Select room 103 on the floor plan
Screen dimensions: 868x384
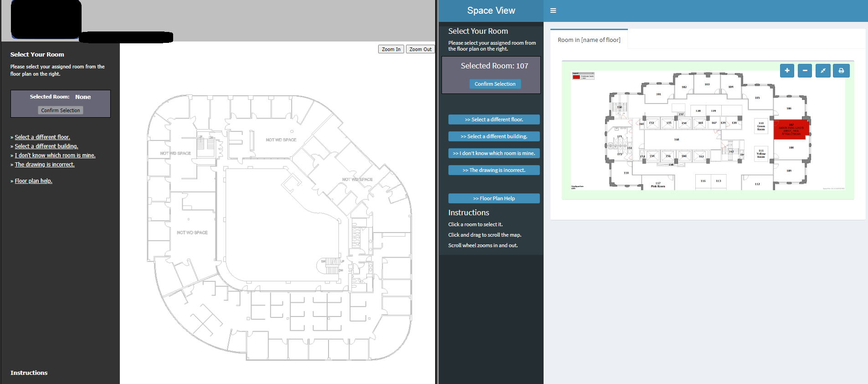[x=707, y=85]
